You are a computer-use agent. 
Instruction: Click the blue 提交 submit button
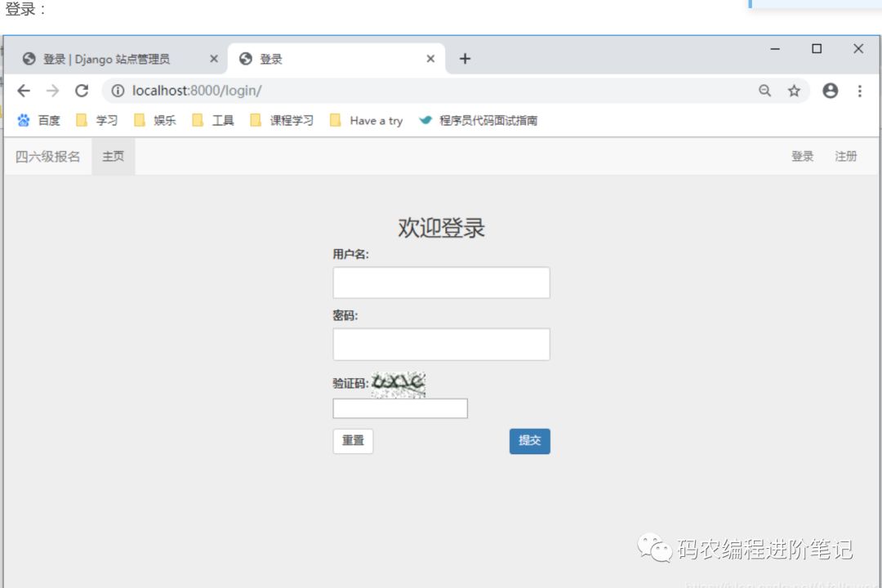(x=530, y=441)
